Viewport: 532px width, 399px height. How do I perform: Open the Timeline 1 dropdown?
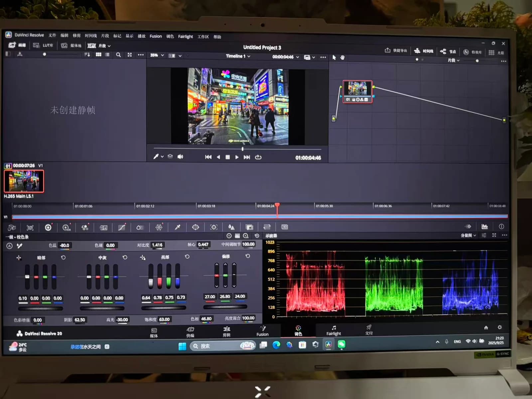[238, 56]
